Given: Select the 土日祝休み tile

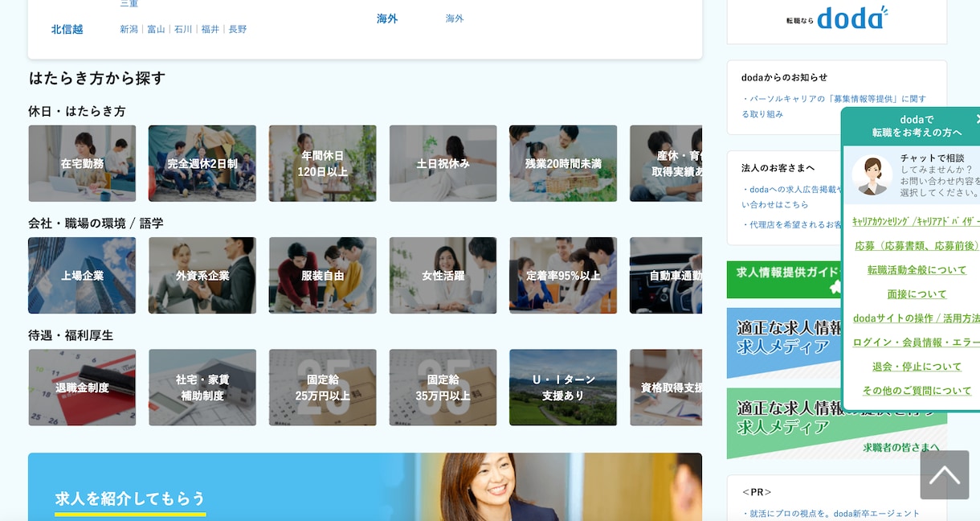Looking at the screenshot, I should pos(443,163).
